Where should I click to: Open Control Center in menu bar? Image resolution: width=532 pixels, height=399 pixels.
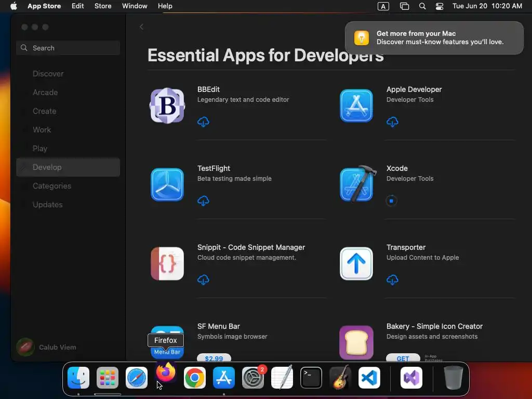coord(440,6)
